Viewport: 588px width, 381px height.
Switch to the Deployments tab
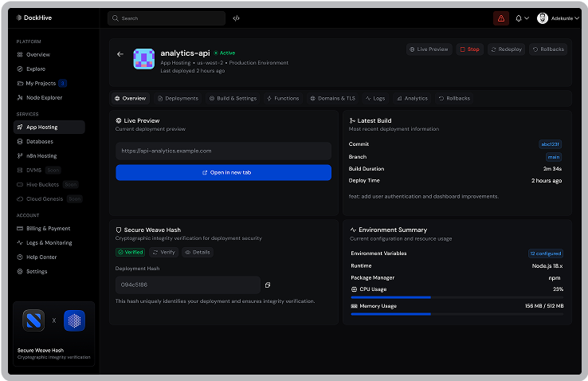178,98
